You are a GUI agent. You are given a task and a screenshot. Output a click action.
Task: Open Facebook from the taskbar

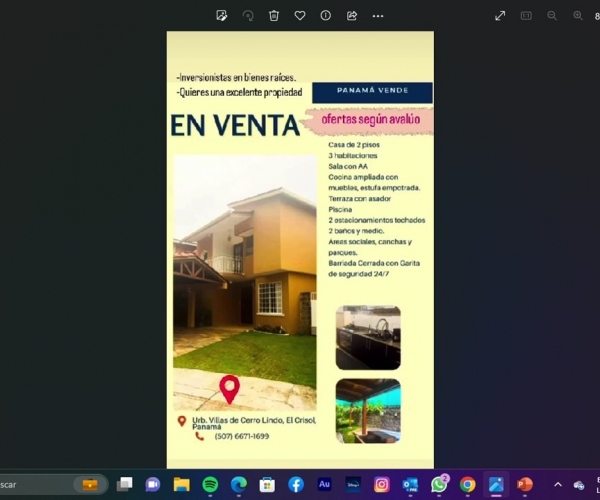296,485
